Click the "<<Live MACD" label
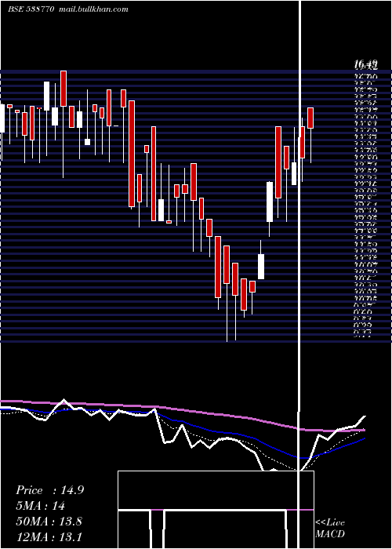 pos(330,528)
